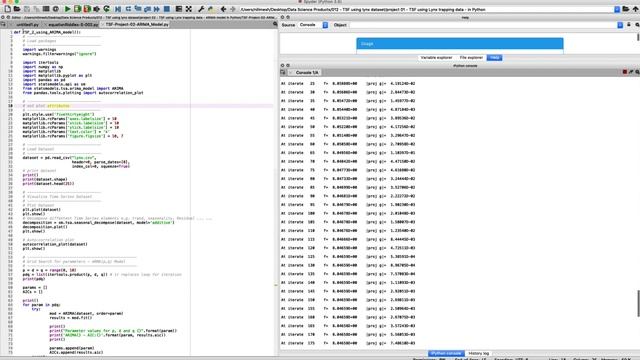Toggle fullscreen mode icon
Viewport: 640px width, 360px height.
[x=189, y=9]
